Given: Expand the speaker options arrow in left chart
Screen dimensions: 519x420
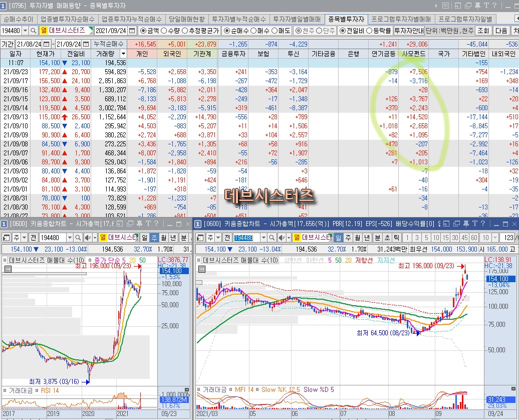Looking at the screenshot, I should (x=95, y=238).
